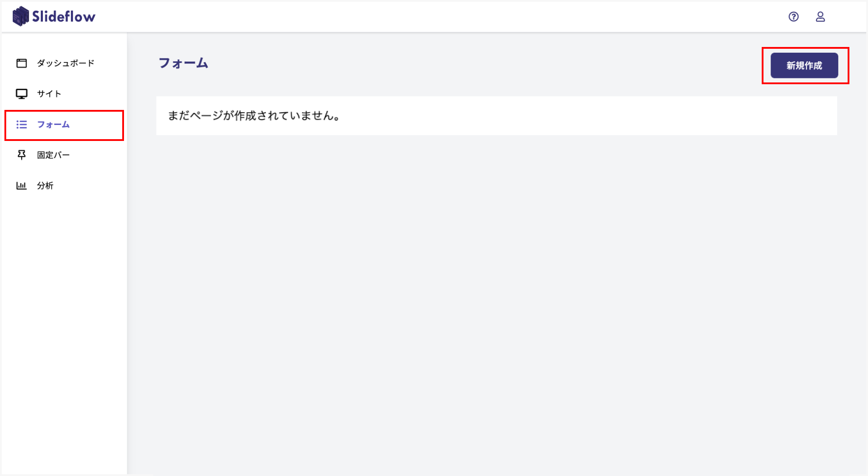Screen dimensions: 868x476
Task: Open the help question mark icon
Action: coord(793,17)
